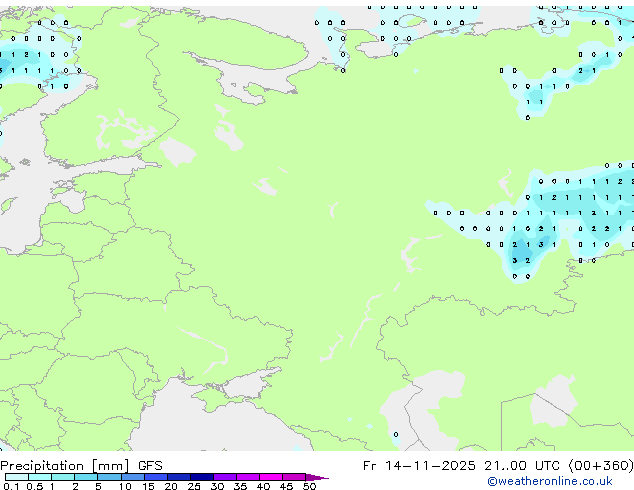The image size is (634, 490).
Task: Click the 5–10 mm legend swatch
Action: [110, 477]
